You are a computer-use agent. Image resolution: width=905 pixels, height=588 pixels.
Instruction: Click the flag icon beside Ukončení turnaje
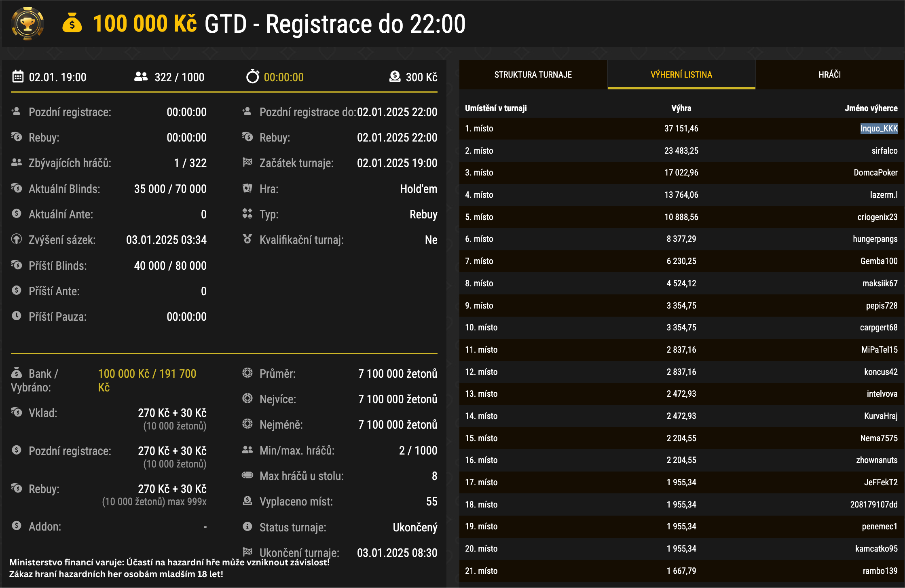(247, 552)
